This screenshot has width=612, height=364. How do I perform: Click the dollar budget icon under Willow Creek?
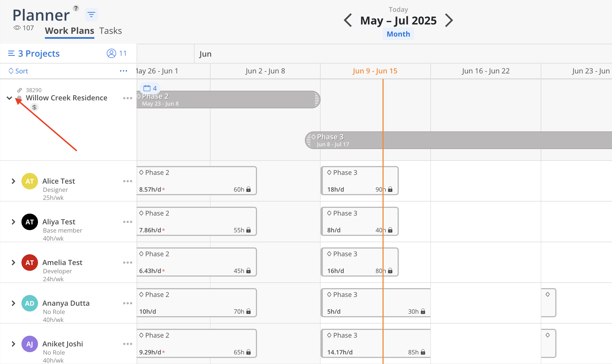click(x=34, y=107)
